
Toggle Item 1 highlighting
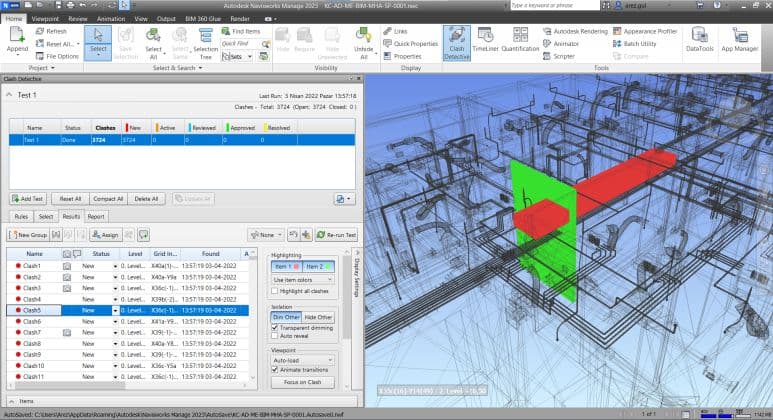[x=286, y=266]
